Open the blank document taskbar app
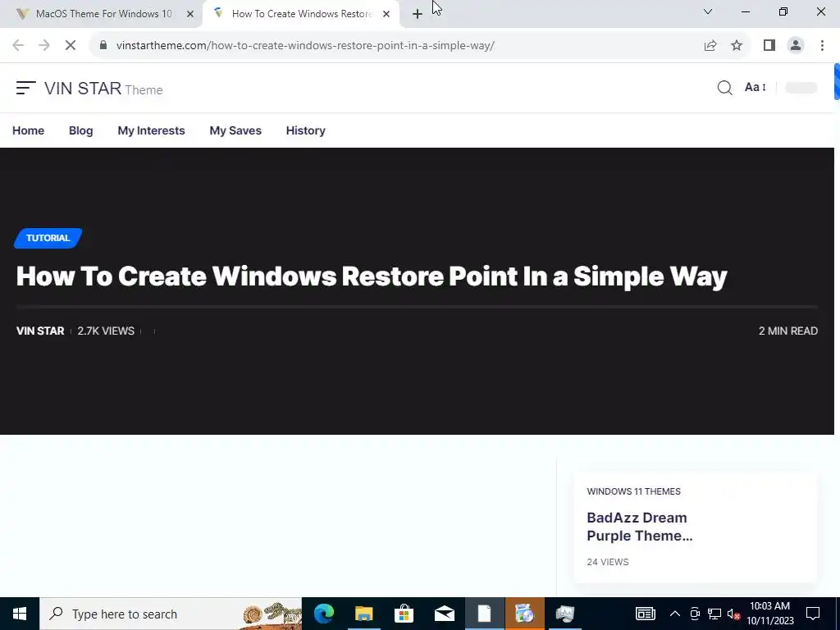The height and width of the screenshot is (630, 840). (x=484, y=614)
